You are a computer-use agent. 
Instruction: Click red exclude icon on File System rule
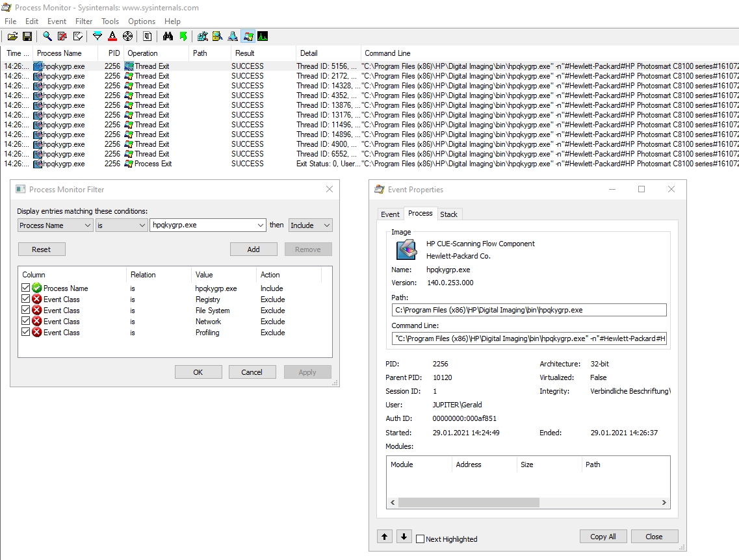[37, 310]
